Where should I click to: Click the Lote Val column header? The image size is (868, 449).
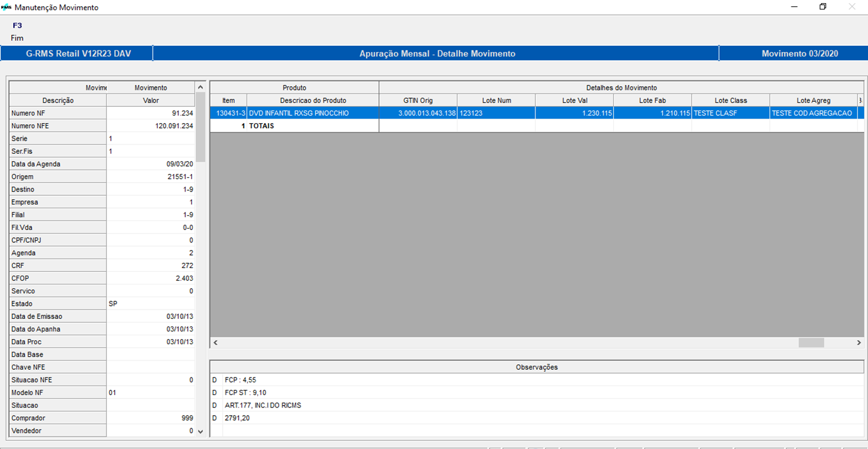point(574,100)
